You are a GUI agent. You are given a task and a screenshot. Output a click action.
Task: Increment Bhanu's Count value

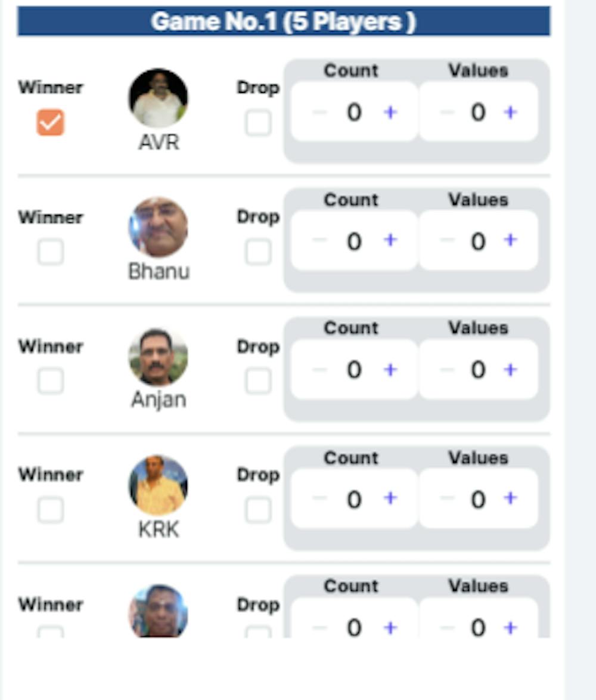click(x=390, y=240)
